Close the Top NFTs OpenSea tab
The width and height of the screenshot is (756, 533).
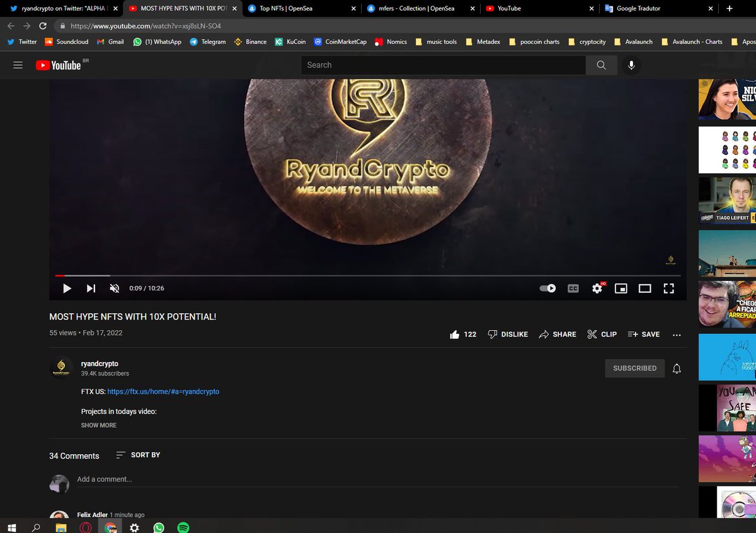[353, 9]
